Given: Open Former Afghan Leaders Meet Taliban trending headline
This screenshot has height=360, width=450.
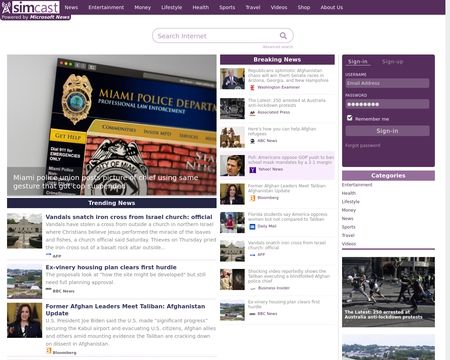Looking at the screenshot, I should click(x=125, y=310).
